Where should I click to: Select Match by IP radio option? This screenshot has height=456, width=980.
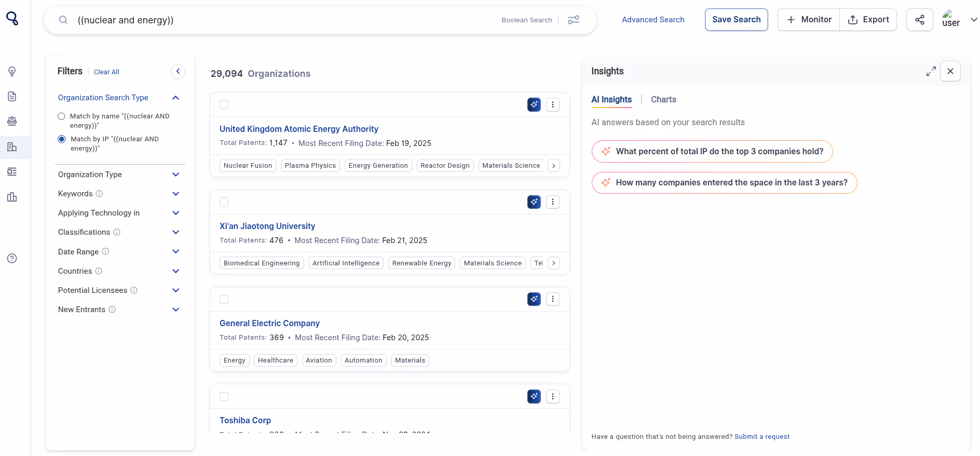(x=62, y=139)
